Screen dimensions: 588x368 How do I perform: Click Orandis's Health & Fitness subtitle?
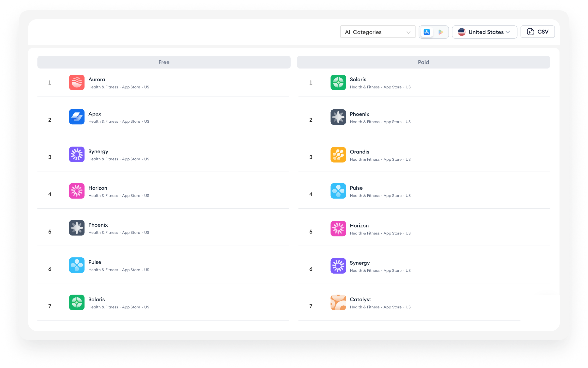pos(365,159)
